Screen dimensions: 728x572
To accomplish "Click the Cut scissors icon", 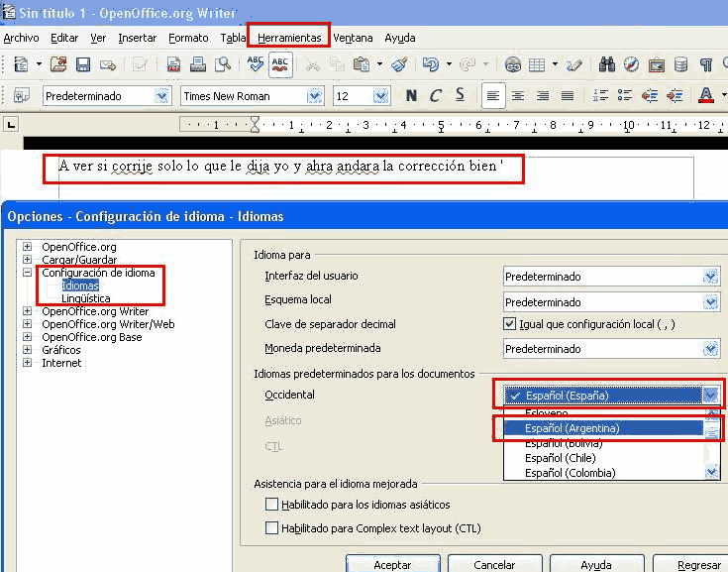I will coord(312,65).
